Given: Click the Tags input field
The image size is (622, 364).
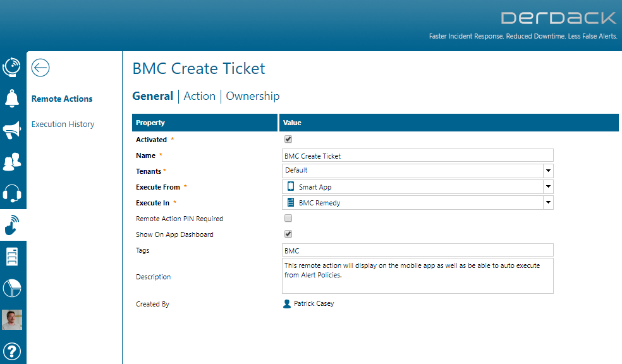Looking at the screenshot, I should (418, 250).
